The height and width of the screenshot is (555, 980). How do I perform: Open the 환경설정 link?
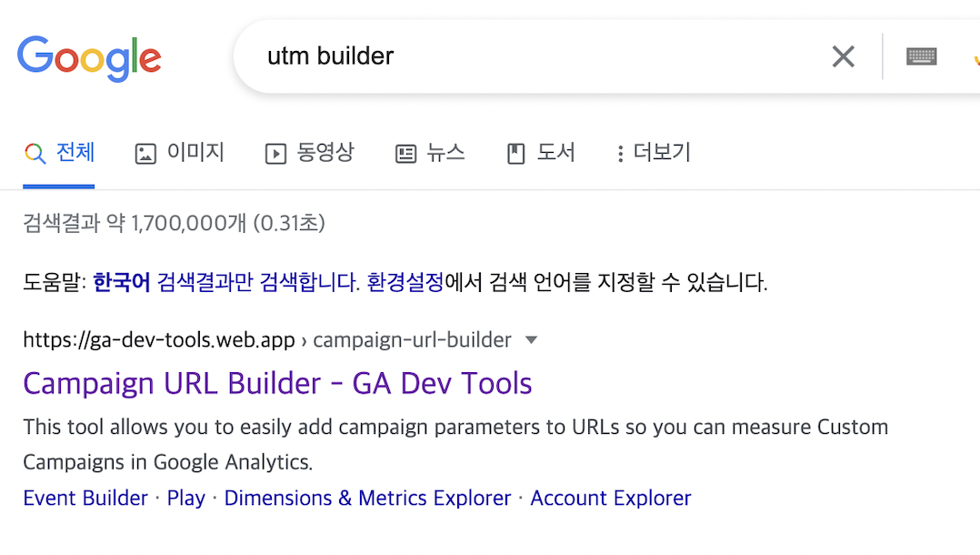[405, 282]
